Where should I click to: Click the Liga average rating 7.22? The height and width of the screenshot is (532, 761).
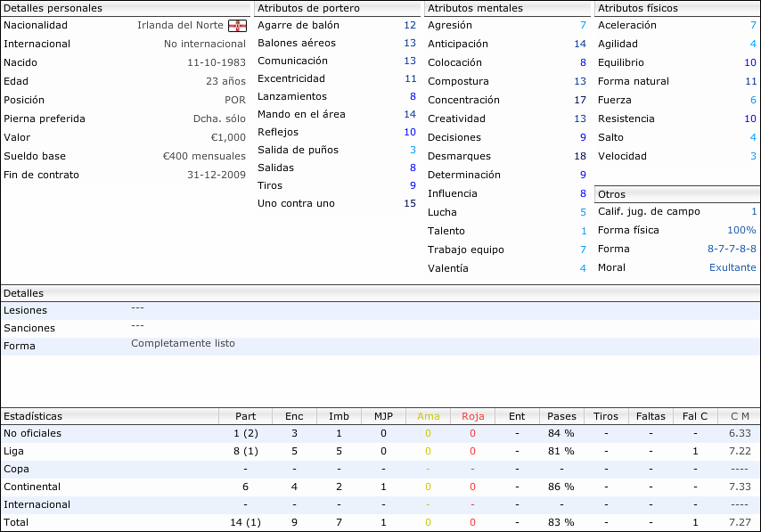pos(740,452)
